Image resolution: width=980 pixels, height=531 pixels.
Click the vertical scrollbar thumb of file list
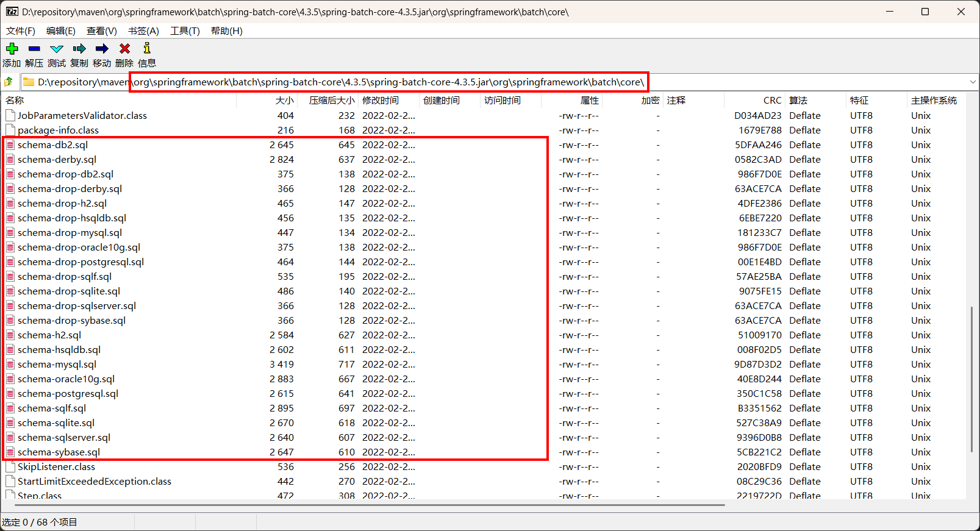pos(971,379)
